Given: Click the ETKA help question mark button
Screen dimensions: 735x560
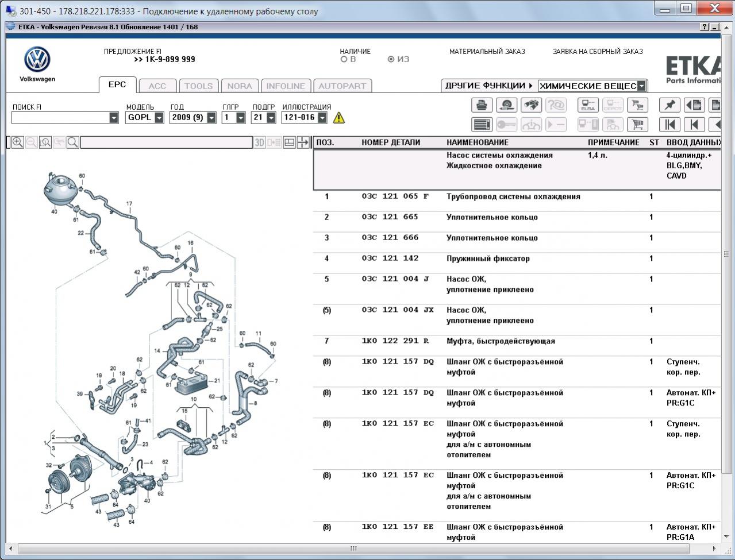Looking at the screenshot, I should pos(705,27).
